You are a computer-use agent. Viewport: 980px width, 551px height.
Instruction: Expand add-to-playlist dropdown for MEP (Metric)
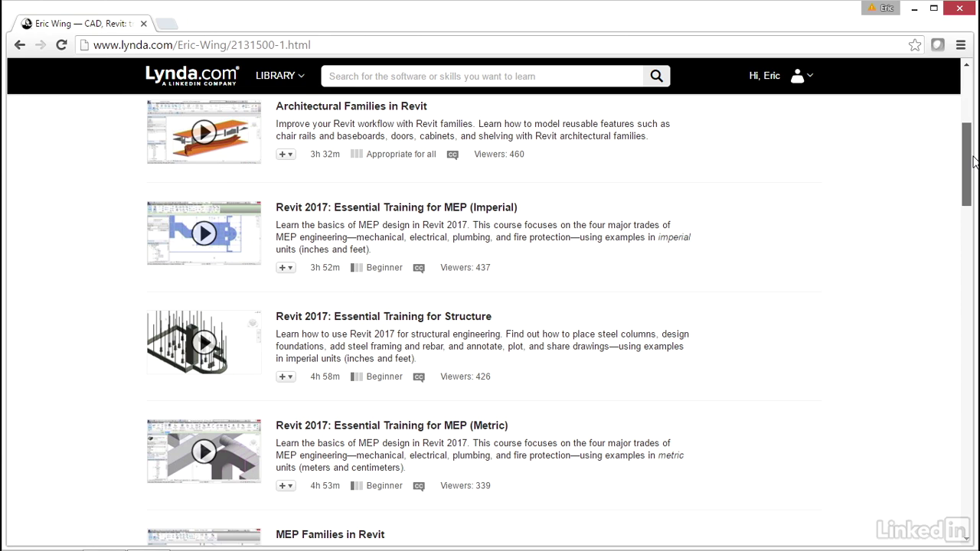coord(286,486)
